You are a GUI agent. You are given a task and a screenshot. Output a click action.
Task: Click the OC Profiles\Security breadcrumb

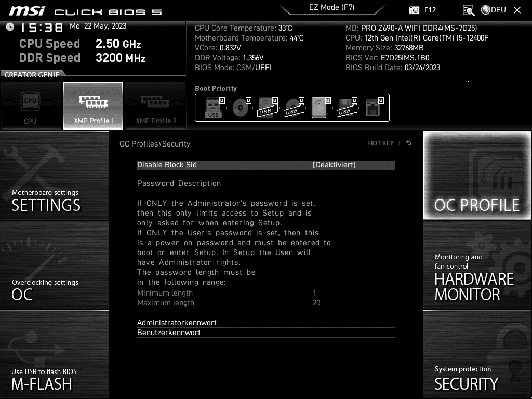point(155,144)
